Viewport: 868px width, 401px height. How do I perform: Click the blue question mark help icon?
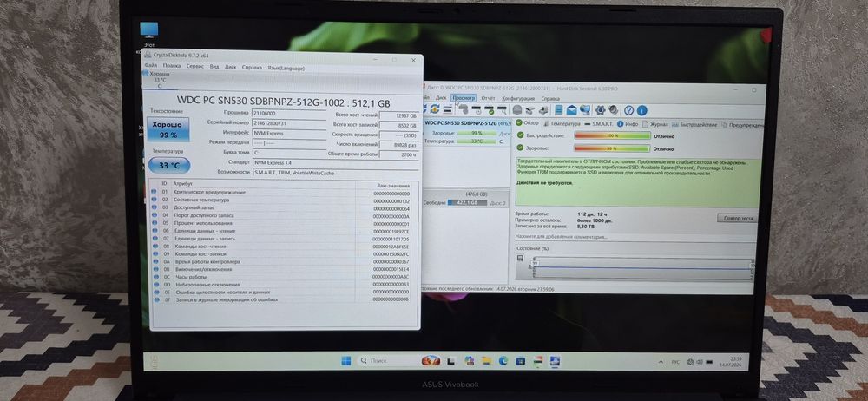[628, 110]
